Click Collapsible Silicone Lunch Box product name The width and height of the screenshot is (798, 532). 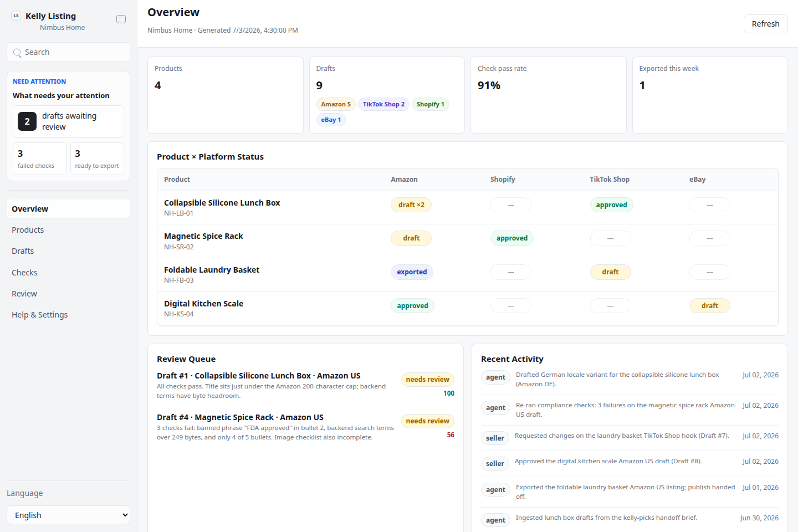222,203
